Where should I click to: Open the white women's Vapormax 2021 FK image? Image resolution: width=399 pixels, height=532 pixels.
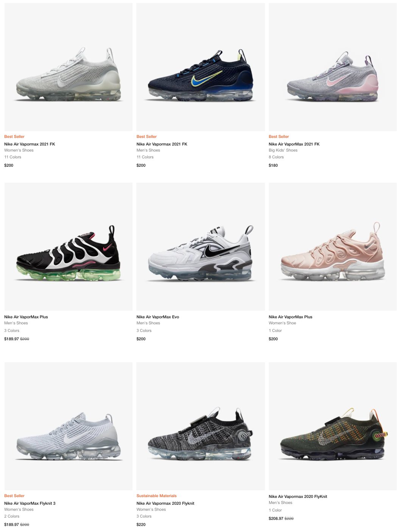click(69, 67)
